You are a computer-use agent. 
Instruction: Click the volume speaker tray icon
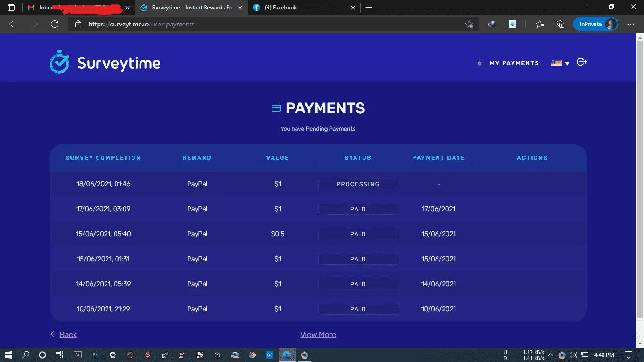pyautogui.click(x=573, y=354)
